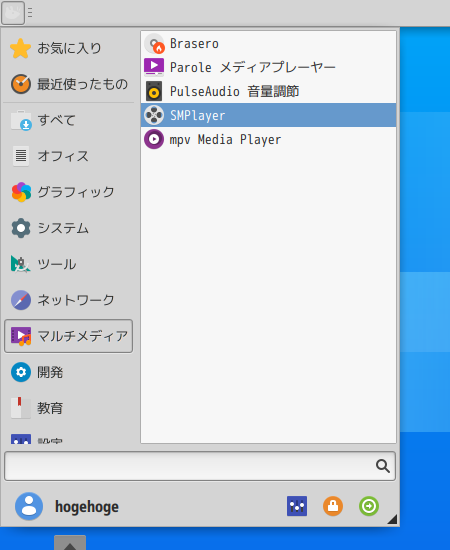Choose the ツール category label
Viewport: 450px width, 550px height.
(57, 264)
